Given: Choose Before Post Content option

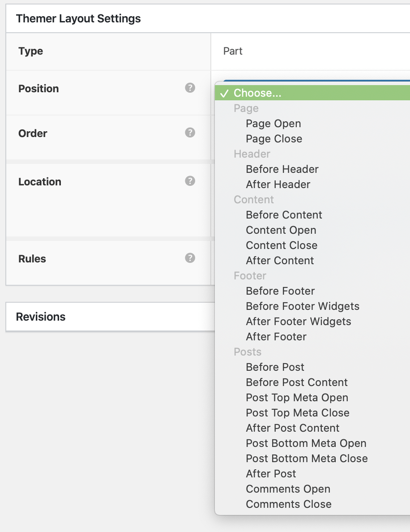Looking at the screenshot, I should (297, 382).
